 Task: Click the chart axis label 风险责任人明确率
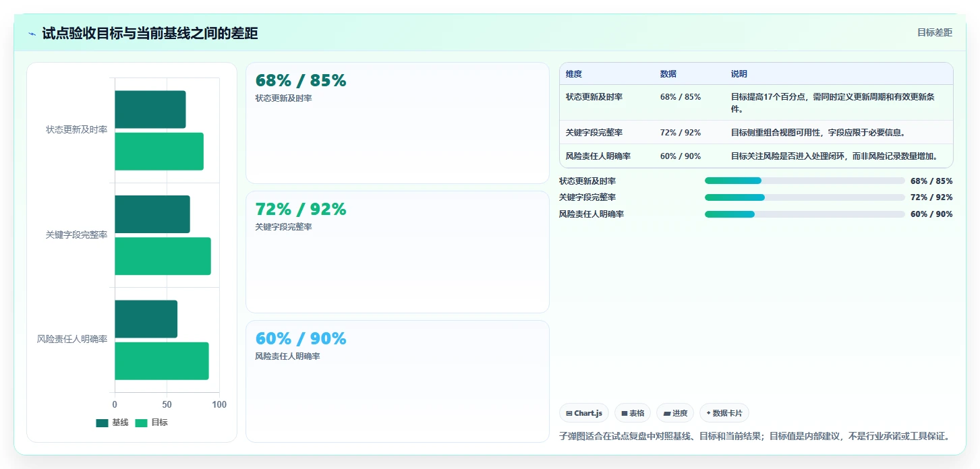(x=72, y=339)
